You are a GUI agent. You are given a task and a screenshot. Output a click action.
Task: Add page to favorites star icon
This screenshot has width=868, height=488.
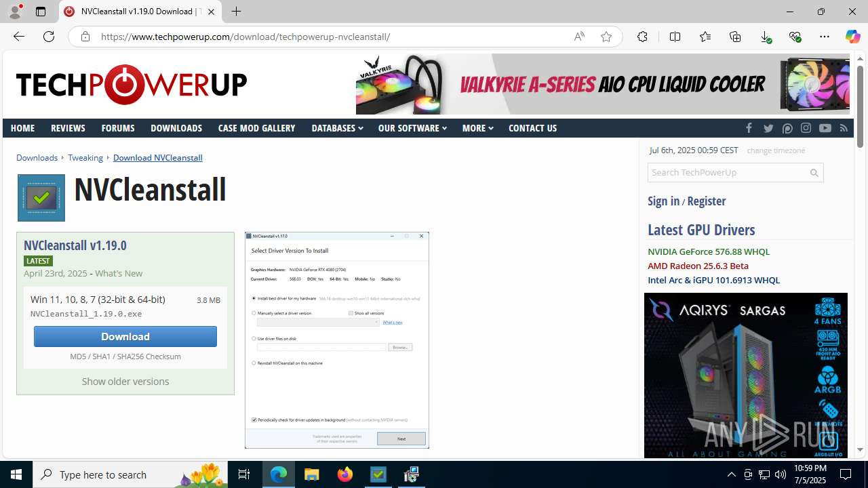[x=606, y=37]
